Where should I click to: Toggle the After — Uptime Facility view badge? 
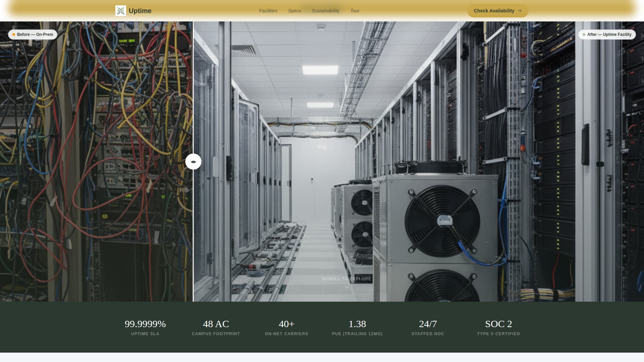tap(607, 34)
